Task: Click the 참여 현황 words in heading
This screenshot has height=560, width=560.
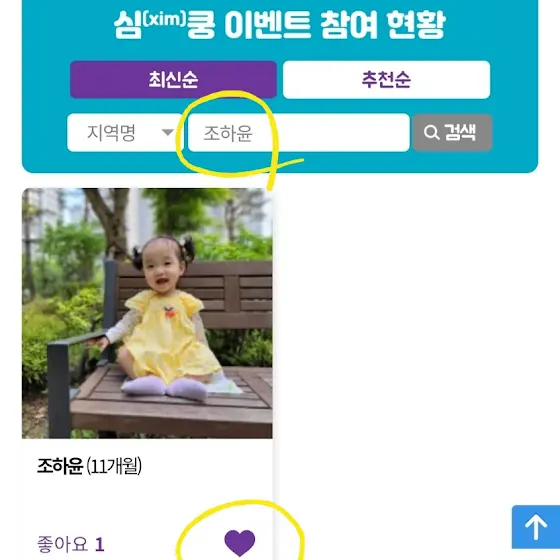Action: (383, 24)
